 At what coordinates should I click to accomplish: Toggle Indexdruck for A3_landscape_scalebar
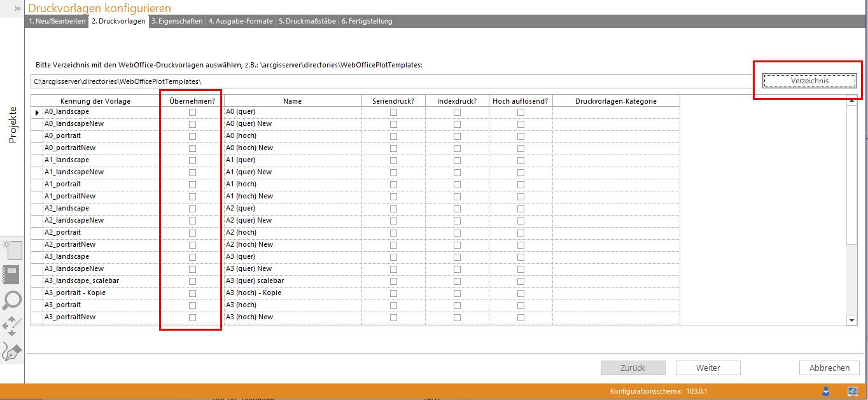[x=457, y=281]
